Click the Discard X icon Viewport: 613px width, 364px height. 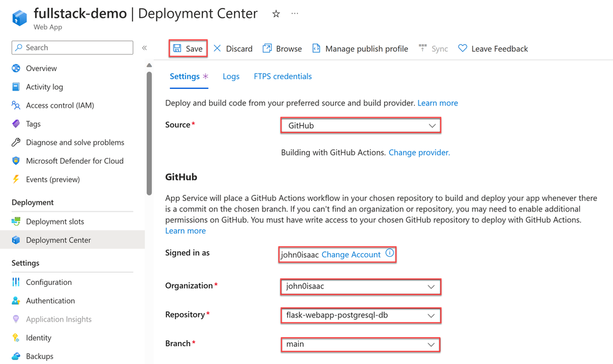pos(217,48)
